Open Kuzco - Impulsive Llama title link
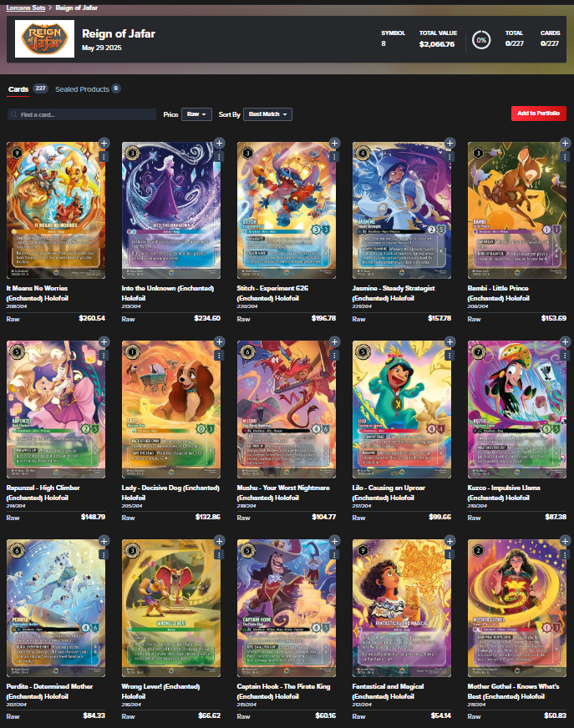This screenshot has width=574, height=728. [x=504, y=493]
